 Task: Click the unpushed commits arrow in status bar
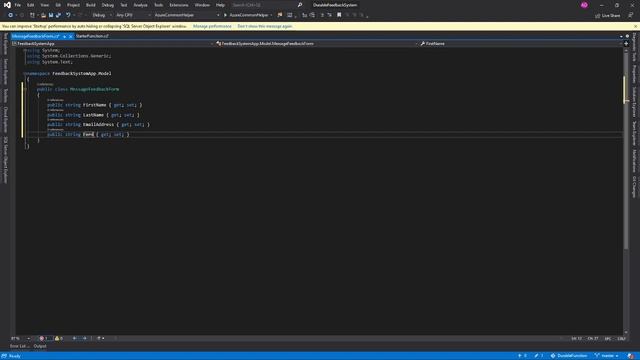point(520,356)
